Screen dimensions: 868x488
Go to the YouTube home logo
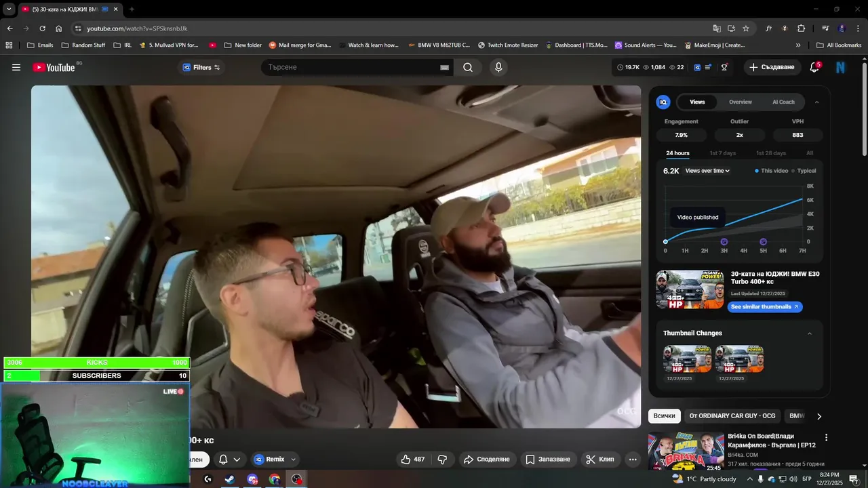tap(54, 67)
